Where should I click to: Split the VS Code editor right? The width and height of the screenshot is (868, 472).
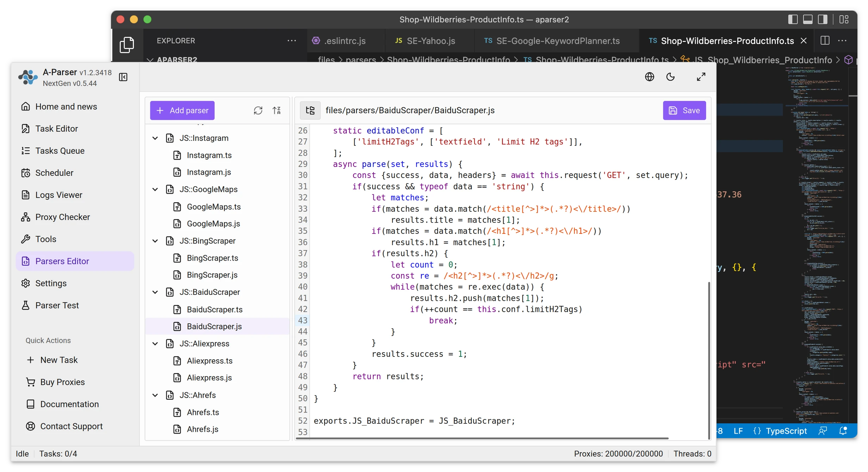[825, 41]
